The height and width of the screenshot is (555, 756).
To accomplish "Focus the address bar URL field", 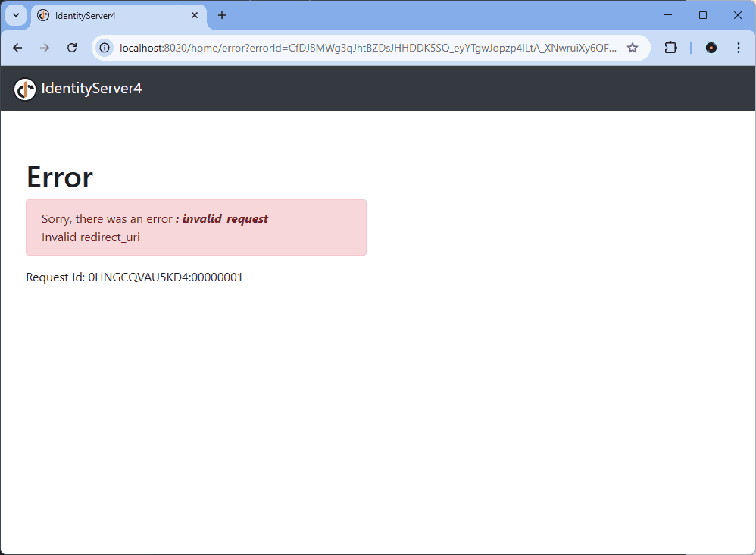I will [367, 48].
